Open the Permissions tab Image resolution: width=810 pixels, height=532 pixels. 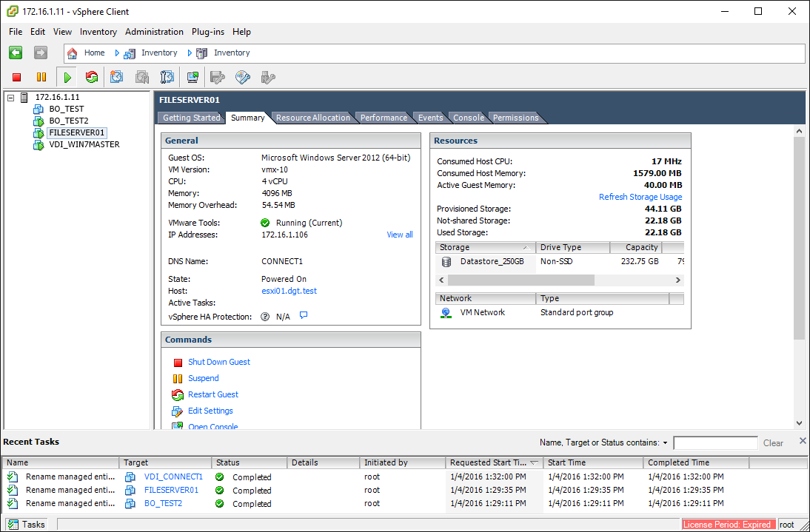(515, 118)
